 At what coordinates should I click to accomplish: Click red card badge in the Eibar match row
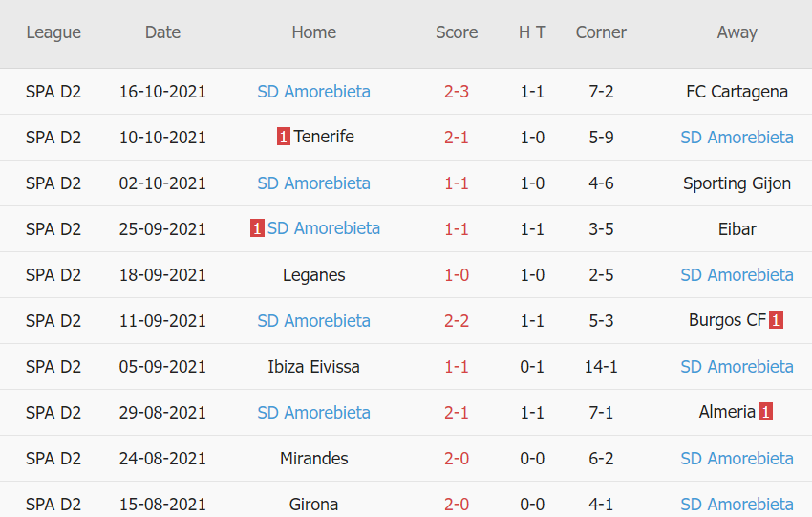pos(257,228)
